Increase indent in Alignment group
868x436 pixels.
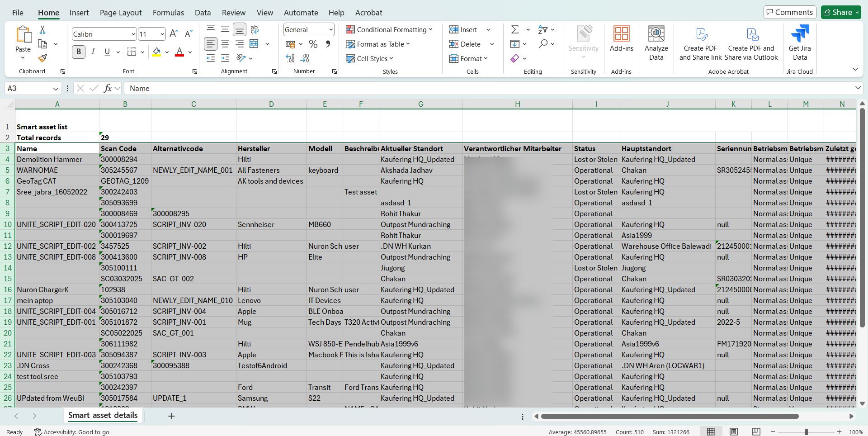click(225, 58)
